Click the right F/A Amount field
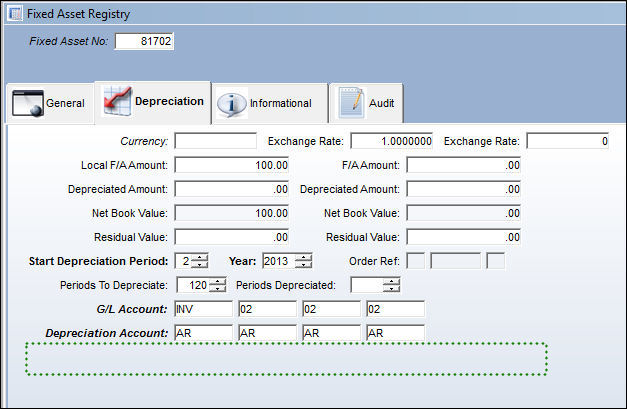 463,165
